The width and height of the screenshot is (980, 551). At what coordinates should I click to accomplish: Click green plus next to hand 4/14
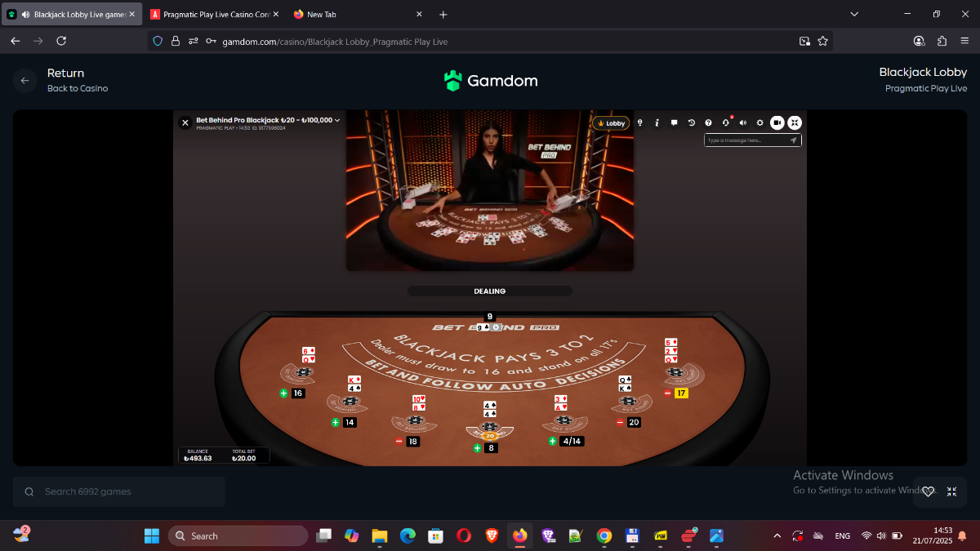(553, 442)
